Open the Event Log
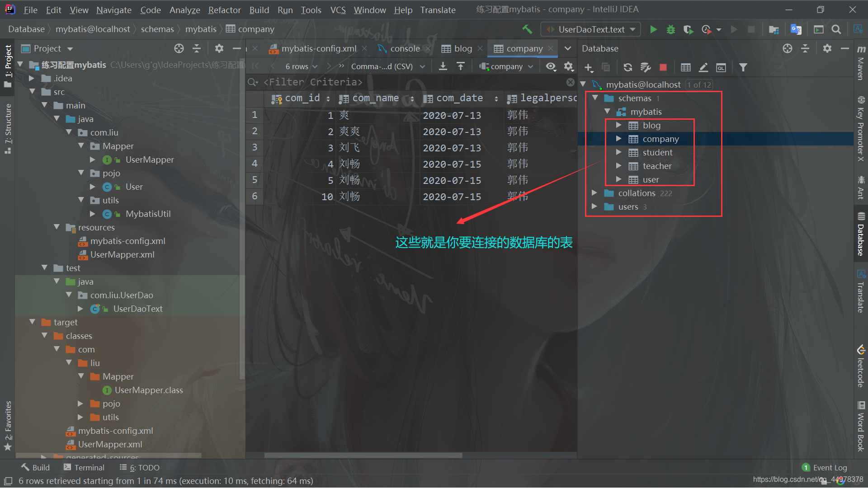The height and width of the screenshot is (488, 868). point(825,468)
